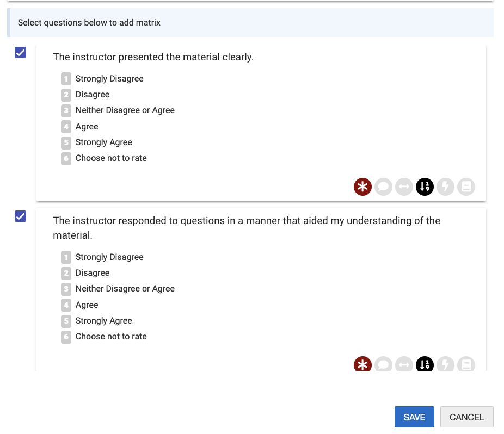
Task: Click the blue SAVE button
Action: 414,417
